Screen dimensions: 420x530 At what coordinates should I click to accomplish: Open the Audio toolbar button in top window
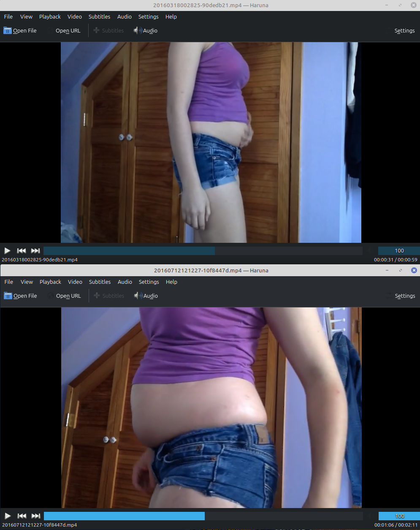[x=146, y=30]
